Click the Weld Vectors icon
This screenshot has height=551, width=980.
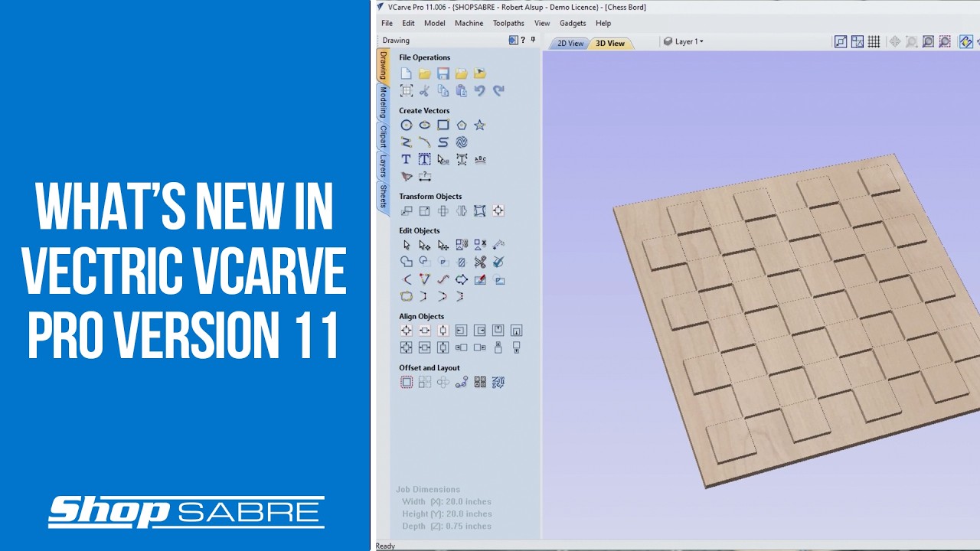click(406, 262)
